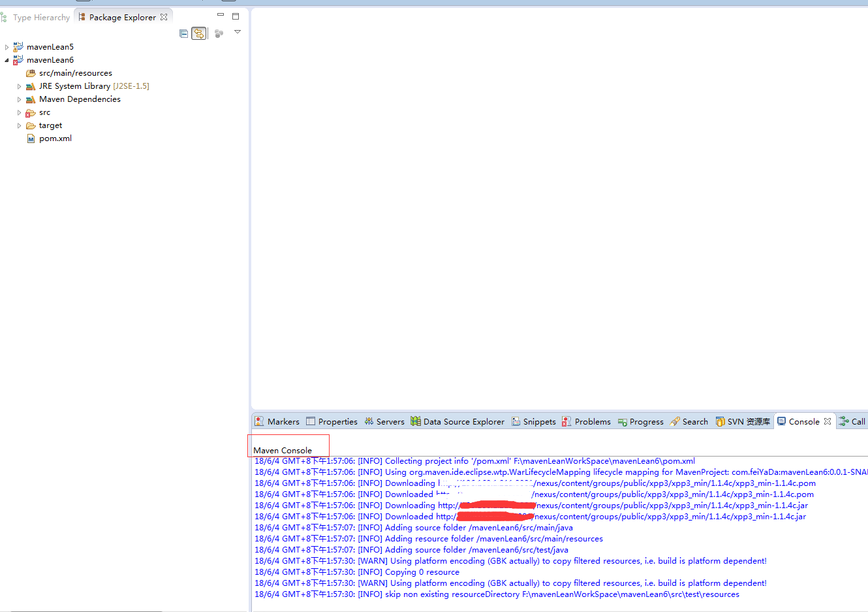
Task: Collapse the mavenLean6 project
Action: pos(7,60)
